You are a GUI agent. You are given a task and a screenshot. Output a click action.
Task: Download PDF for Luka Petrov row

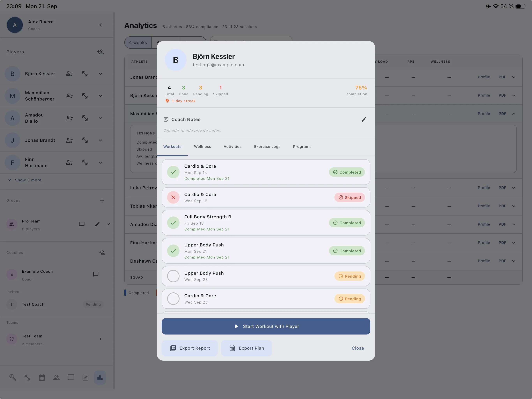[x=502, y=188]
